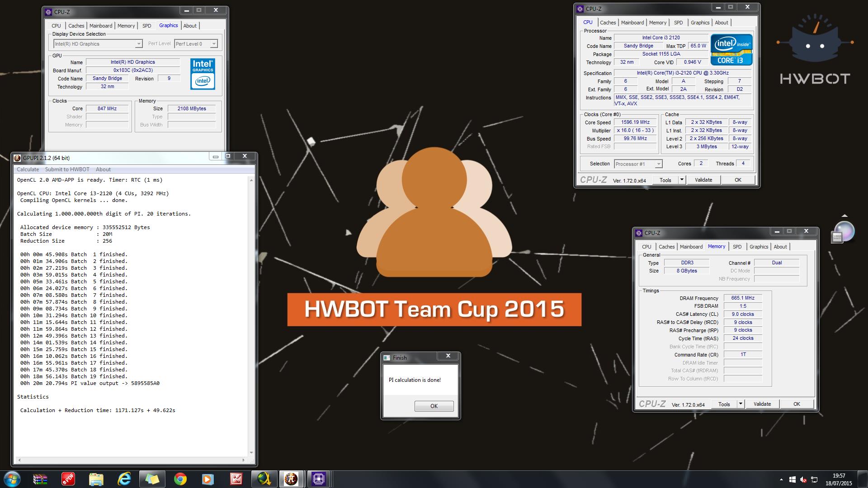The image size is (868, 488).
Task: Click OK in the Finish dialog
Action: [434, 406]
